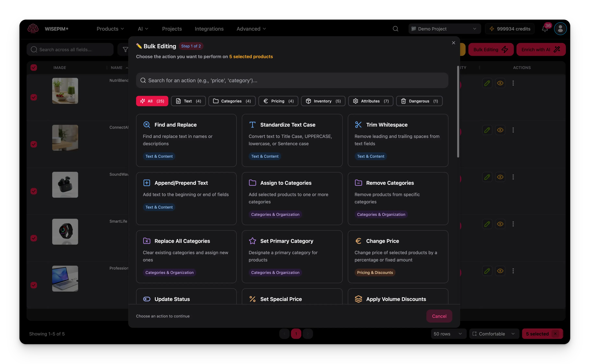Expand the Comfortable density dropdown
The image size is (590, 364).
pos(494,334)
